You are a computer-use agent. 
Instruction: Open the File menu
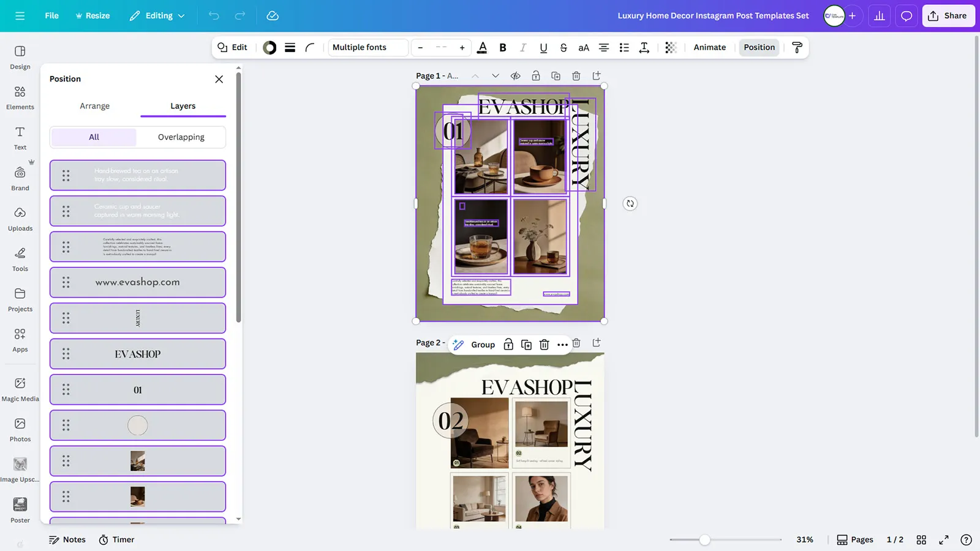click(51, 16)
